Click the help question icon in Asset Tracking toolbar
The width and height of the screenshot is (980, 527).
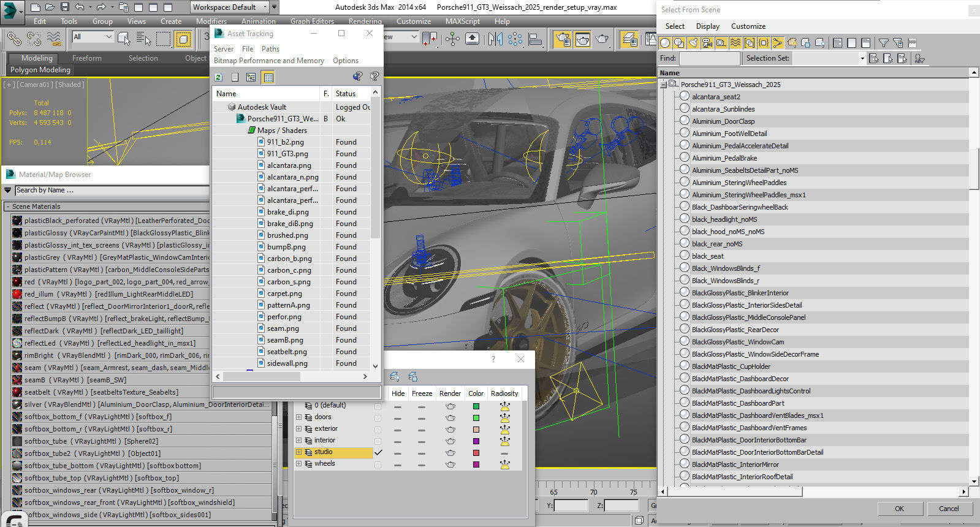click(374, 77)
